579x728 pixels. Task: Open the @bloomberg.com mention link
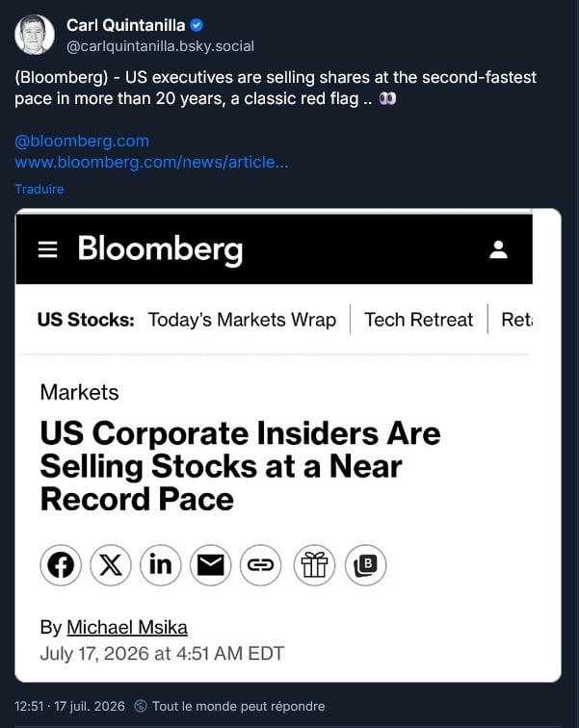pyautogui.click(x=82, y=141)
